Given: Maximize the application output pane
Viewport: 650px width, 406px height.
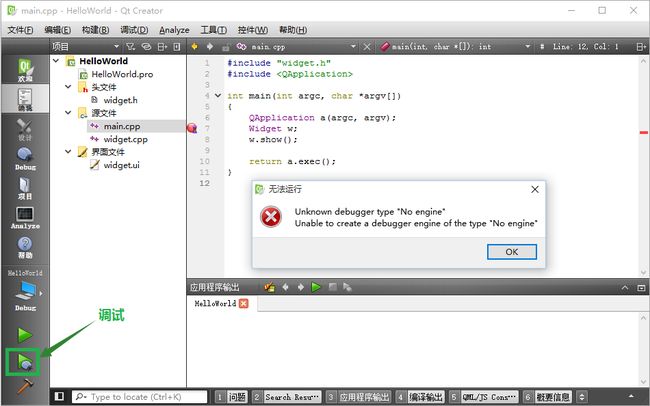Looking at the screenshot, I should 641,287.
